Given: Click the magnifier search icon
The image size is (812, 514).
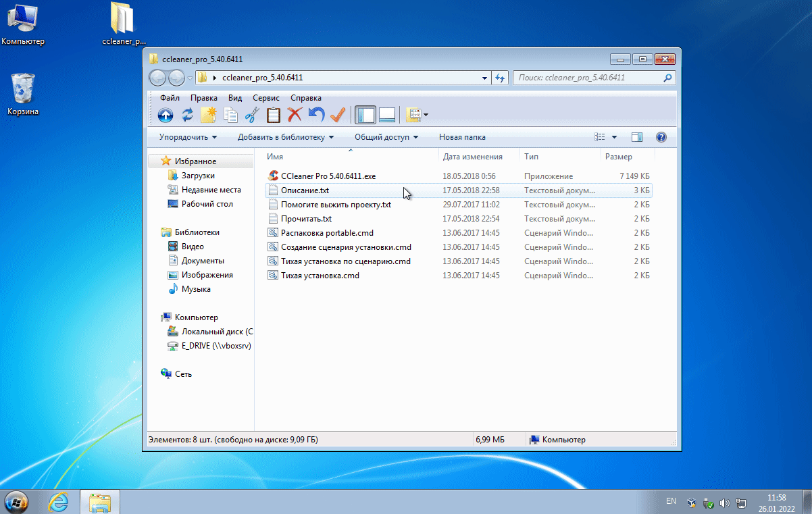Looking at the screenshot, I should 667,78.
